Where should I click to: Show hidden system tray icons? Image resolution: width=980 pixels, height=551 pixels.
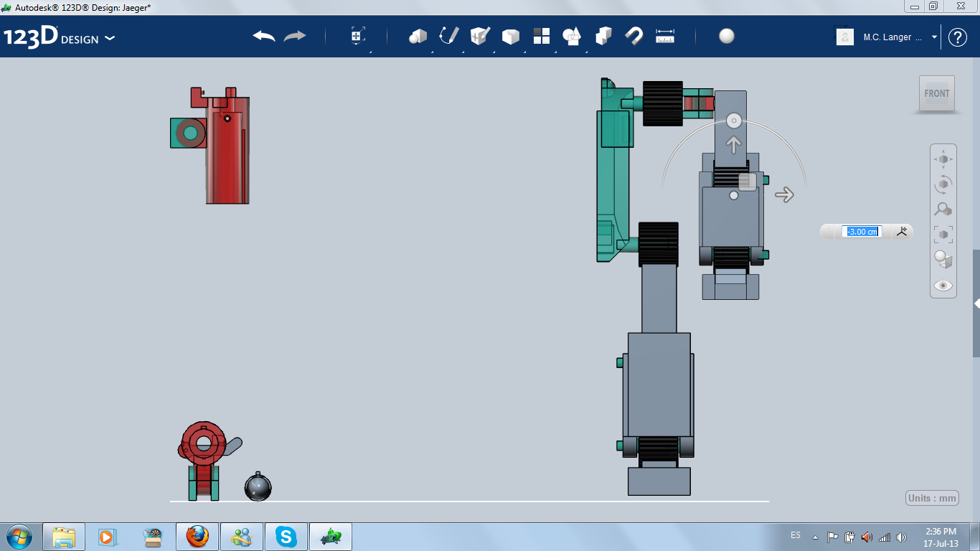coord(815,537)
